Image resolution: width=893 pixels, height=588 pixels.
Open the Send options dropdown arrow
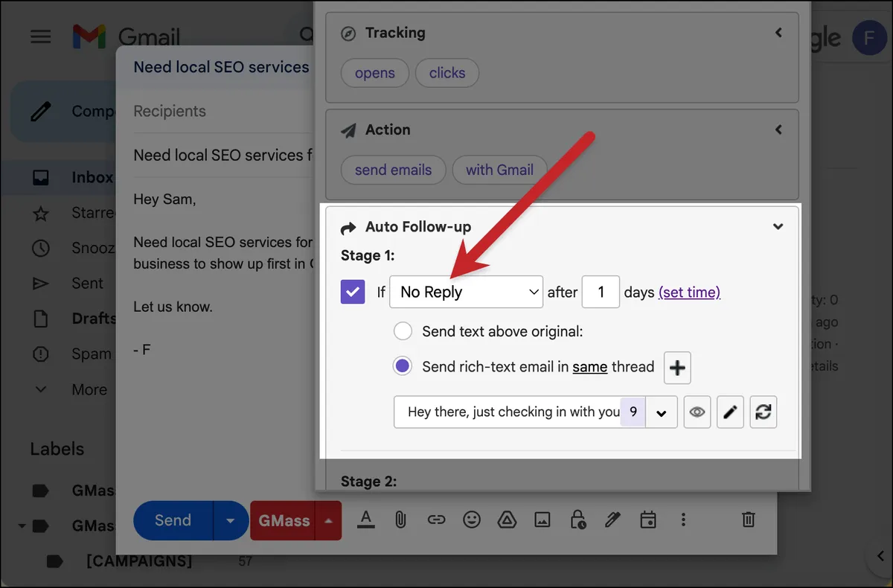click(x=231, y=520)
